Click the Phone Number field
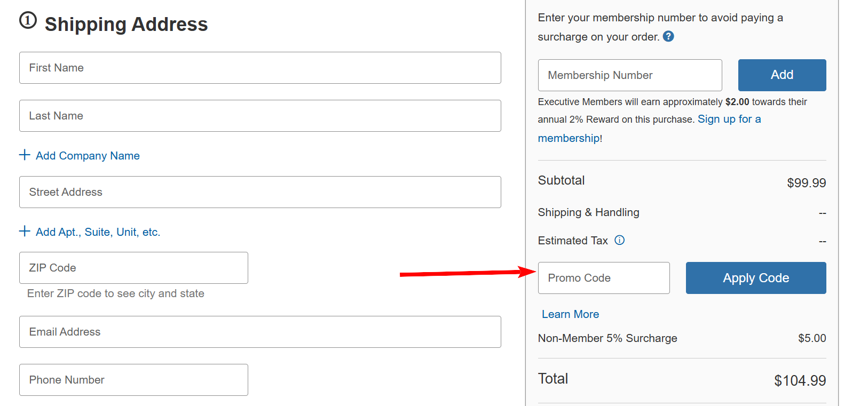The height and width of the screenshot is (406, 868). point(133,379)
